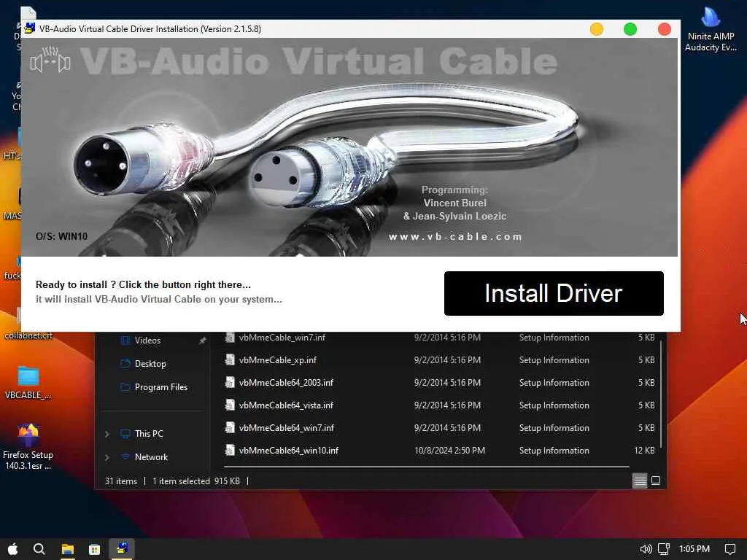Click the Desktop folder icon in sidebar
747x560 pixels.
pos(125,364)
